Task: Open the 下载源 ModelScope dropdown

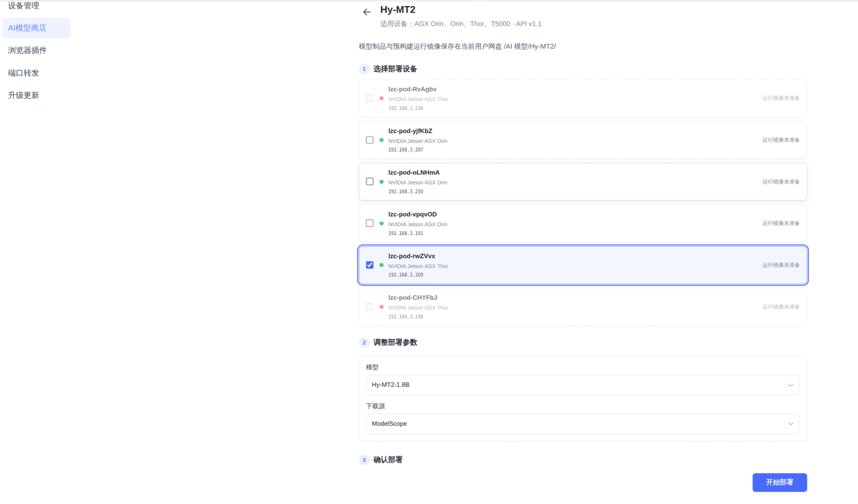Action: (x=583, y=424)
